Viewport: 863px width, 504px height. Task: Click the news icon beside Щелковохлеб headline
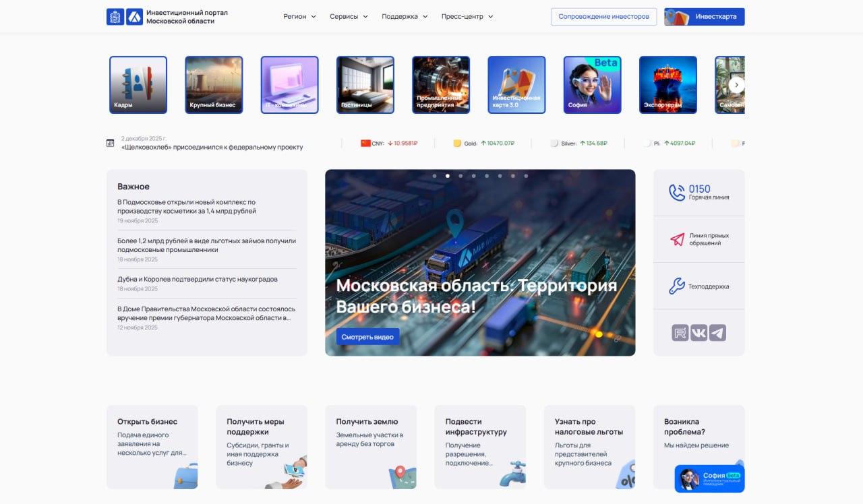click(111, 143)
